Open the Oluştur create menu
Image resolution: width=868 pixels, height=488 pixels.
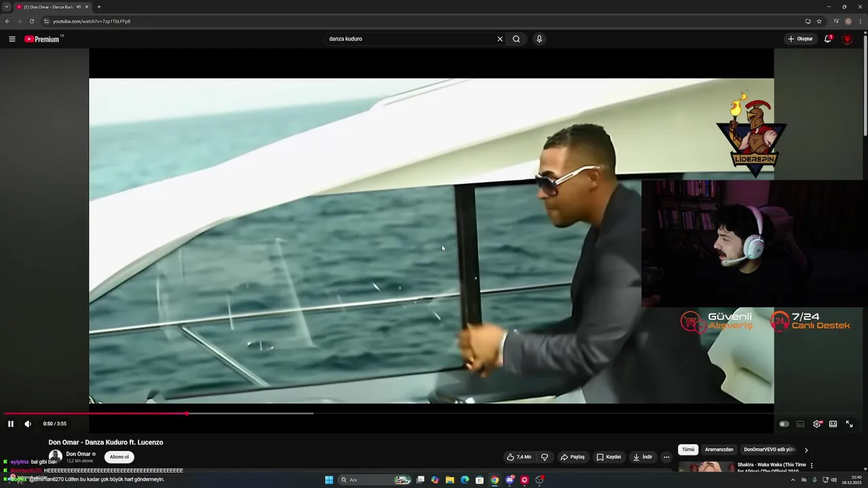coord(800,39)
